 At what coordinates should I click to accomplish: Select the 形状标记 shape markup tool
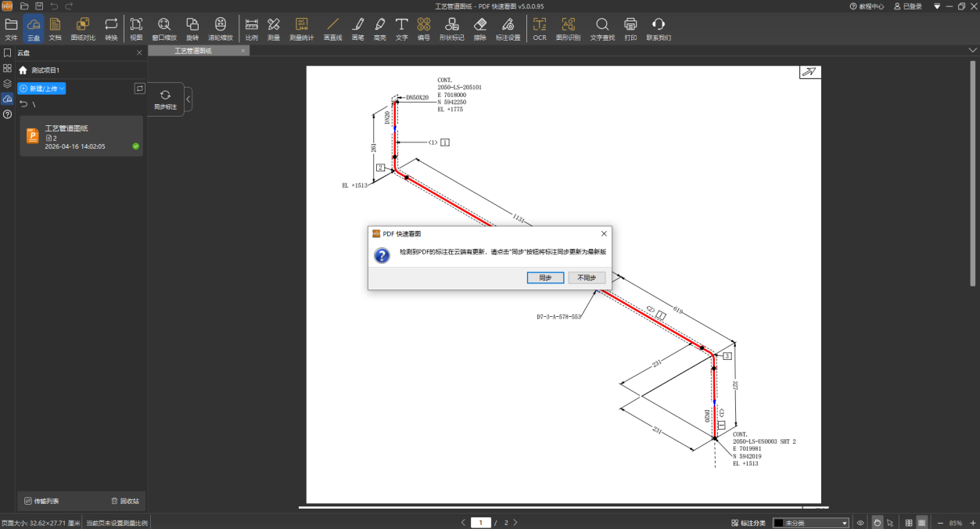click(x=451, y=29)
